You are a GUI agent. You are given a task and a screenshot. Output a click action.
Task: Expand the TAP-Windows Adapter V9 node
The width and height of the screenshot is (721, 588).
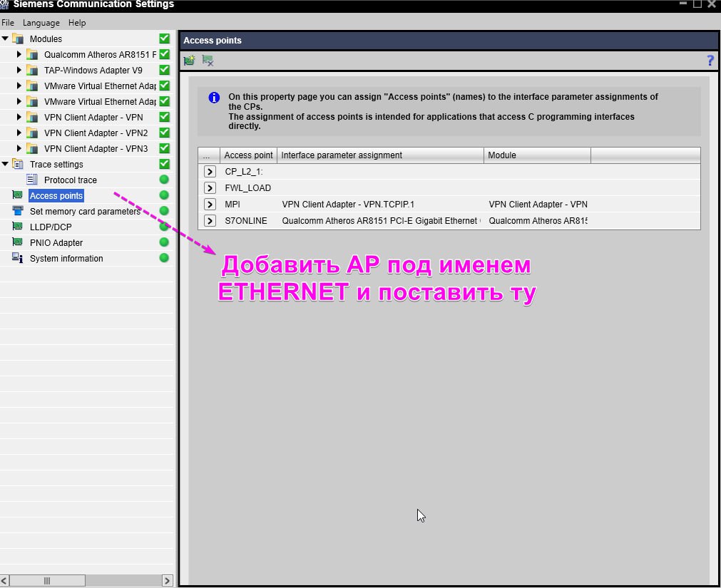(x=19, y=70)
